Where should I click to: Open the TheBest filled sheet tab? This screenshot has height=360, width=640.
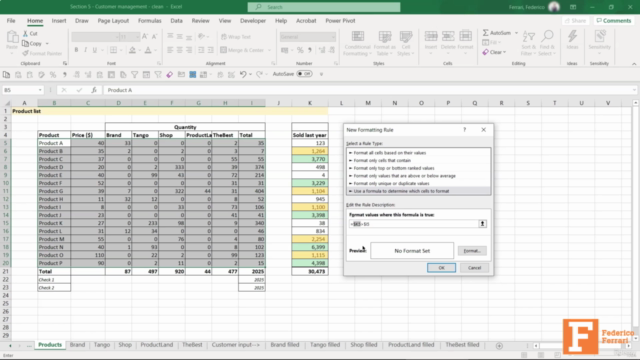click(x=462, y=345)
